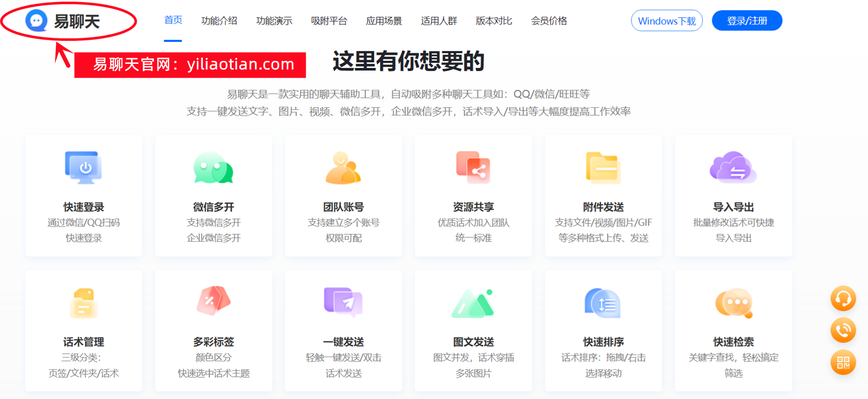The image size is (868, 399).
Task: Click the text 快速选中话术主题
Action: tap(214, 373)
